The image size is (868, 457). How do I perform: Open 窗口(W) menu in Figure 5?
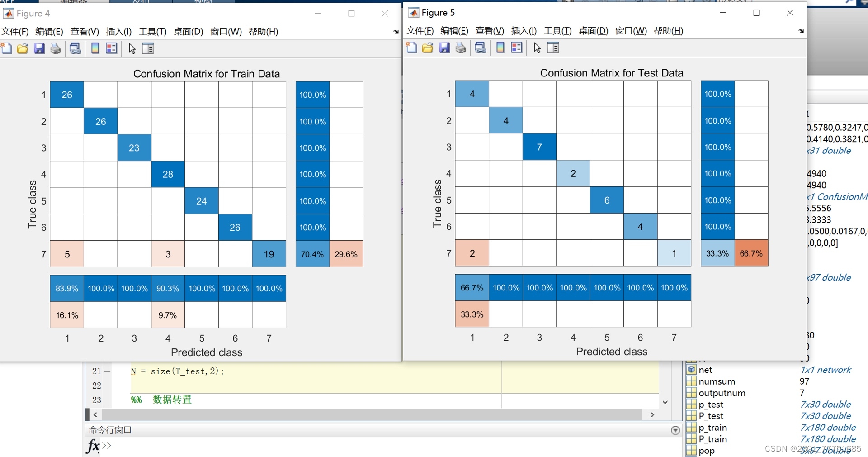[631, 30]
